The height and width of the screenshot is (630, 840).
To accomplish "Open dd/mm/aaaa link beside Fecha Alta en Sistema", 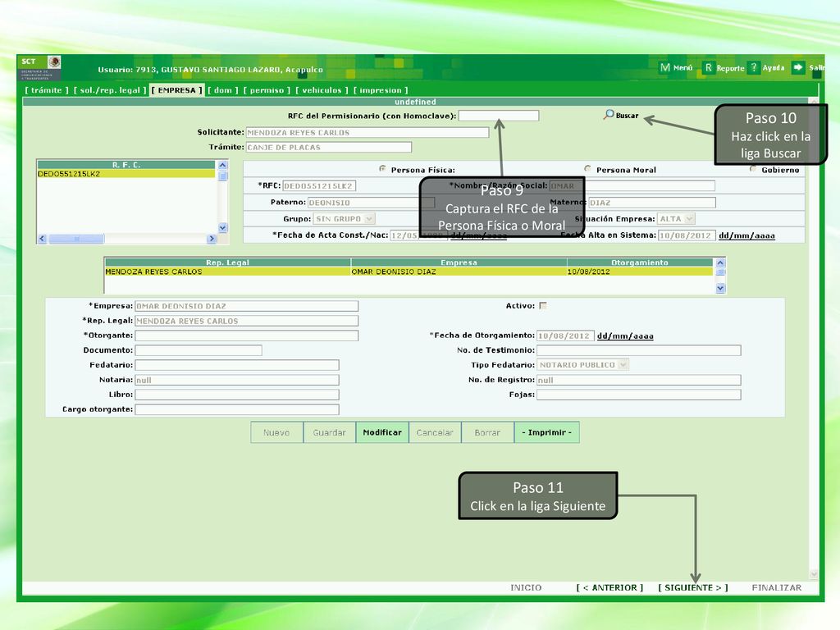I will (746, 235).
